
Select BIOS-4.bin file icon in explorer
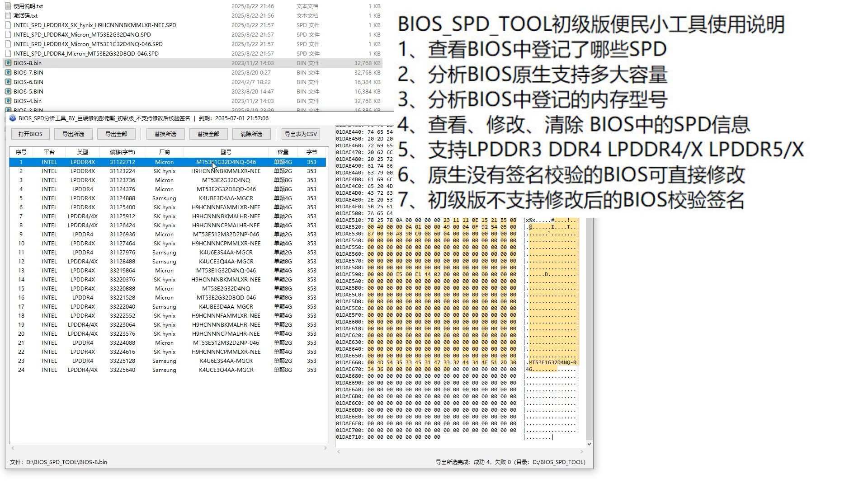[x=8, y=101]
